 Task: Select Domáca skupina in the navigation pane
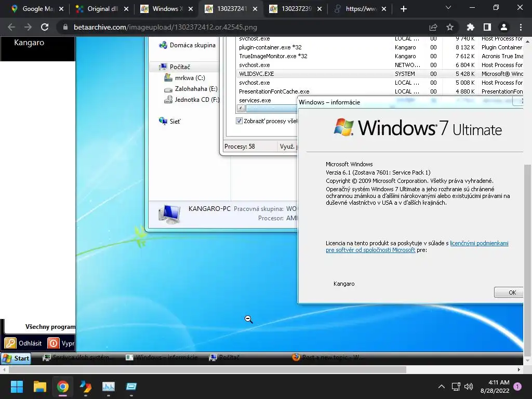click(187, 45)
